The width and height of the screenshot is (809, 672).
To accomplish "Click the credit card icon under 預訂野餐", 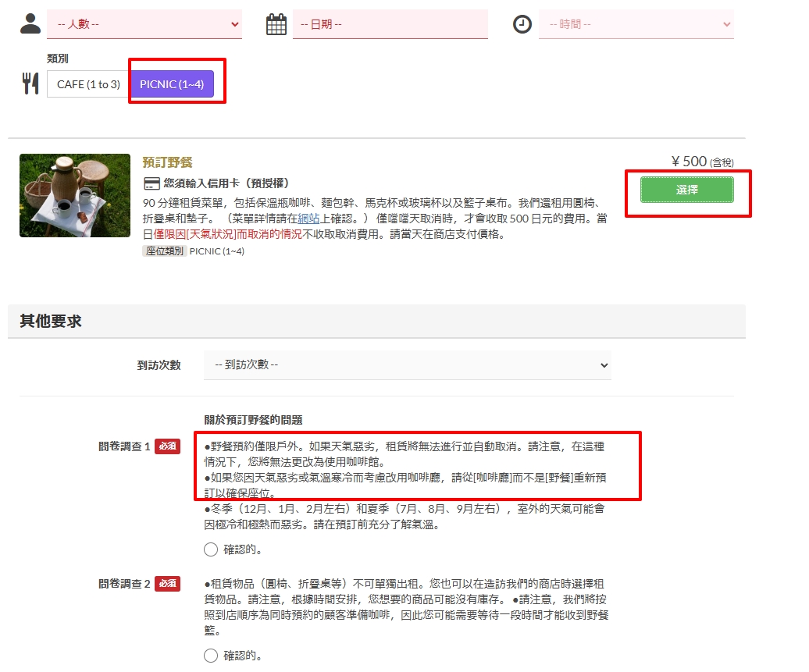I will point(151,183).
